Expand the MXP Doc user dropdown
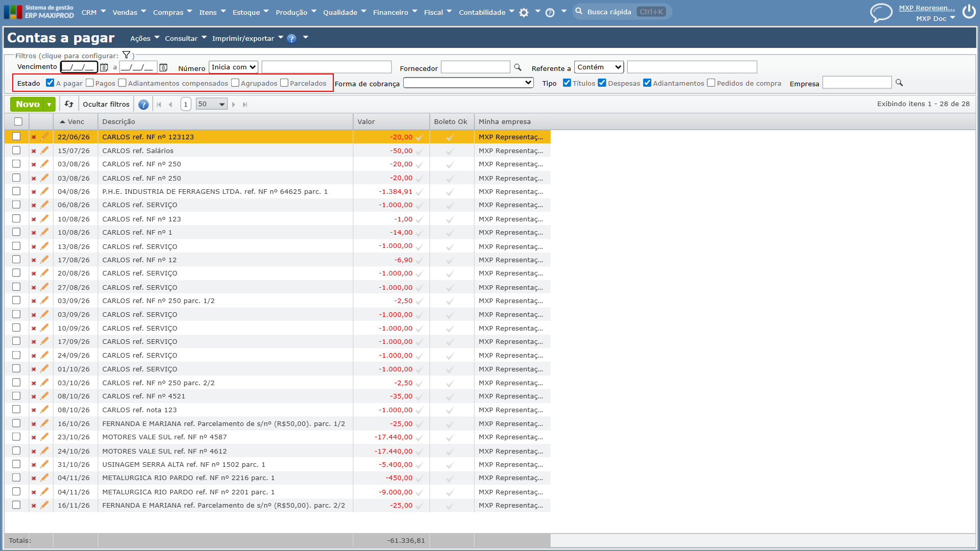Viewport: 980px width, 551px height. point(936,18)
